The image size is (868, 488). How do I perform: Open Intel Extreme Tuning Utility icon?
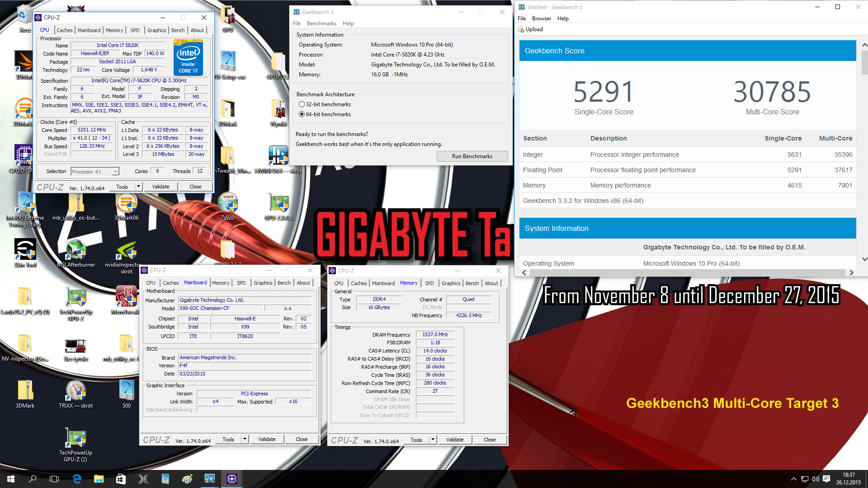tap(25, 203)
